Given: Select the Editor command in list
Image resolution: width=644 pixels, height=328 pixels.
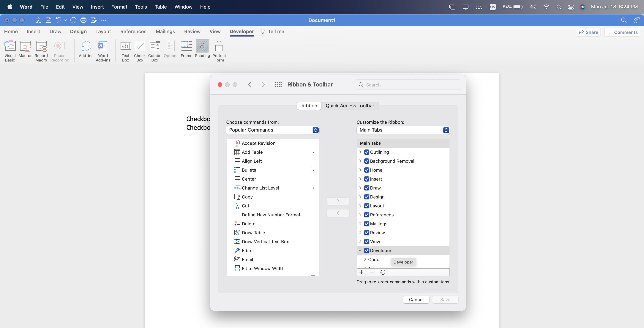Looking at the screenshot, I should pyautogui.click(x=273, y=250).
